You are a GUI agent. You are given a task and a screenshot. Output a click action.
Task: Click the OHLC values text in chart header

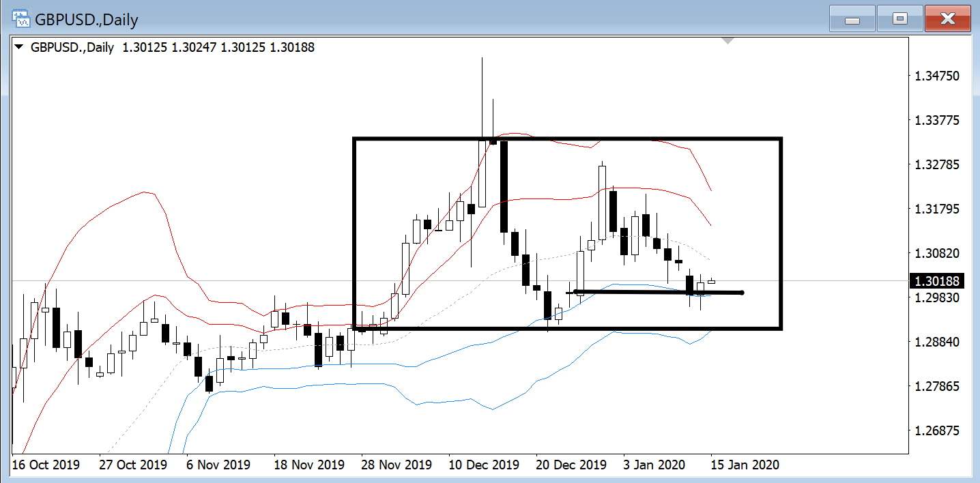[x=218, y=48]
